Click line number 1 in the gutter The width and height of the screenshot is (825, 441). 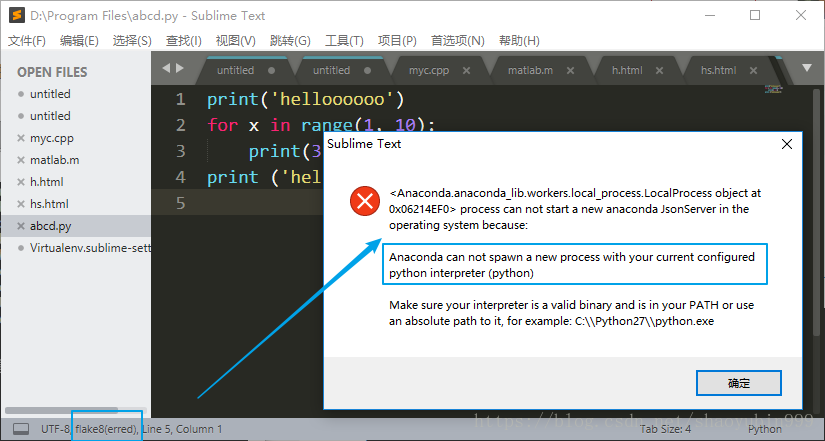180,99
